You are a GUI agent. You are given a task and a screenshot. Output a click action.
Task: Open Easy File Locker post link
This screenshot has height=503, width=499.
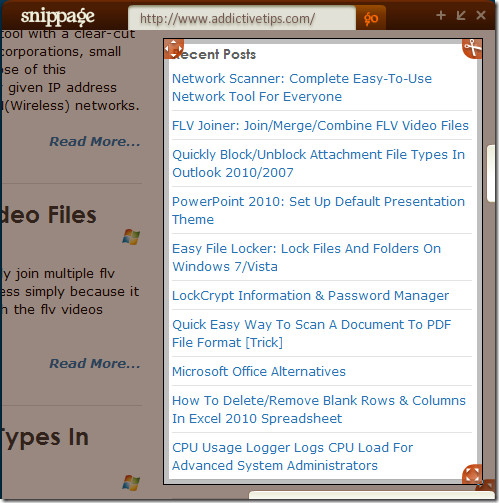point(307,258)
